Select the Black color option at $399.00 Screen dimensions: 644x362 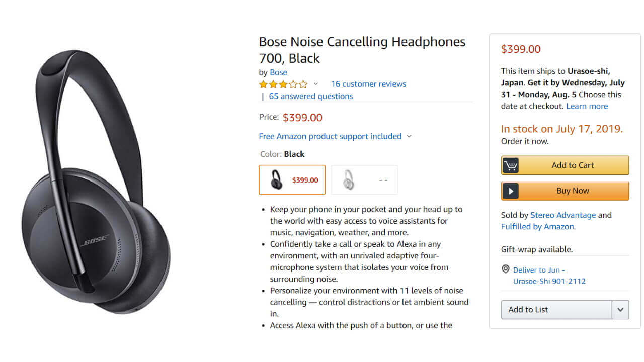click(292, 179)
